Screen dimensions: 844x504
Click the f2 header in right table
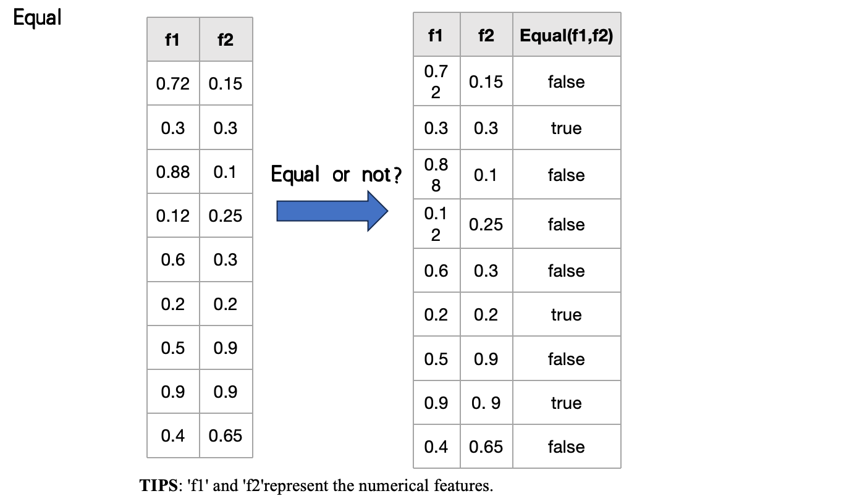coord(486,36)
